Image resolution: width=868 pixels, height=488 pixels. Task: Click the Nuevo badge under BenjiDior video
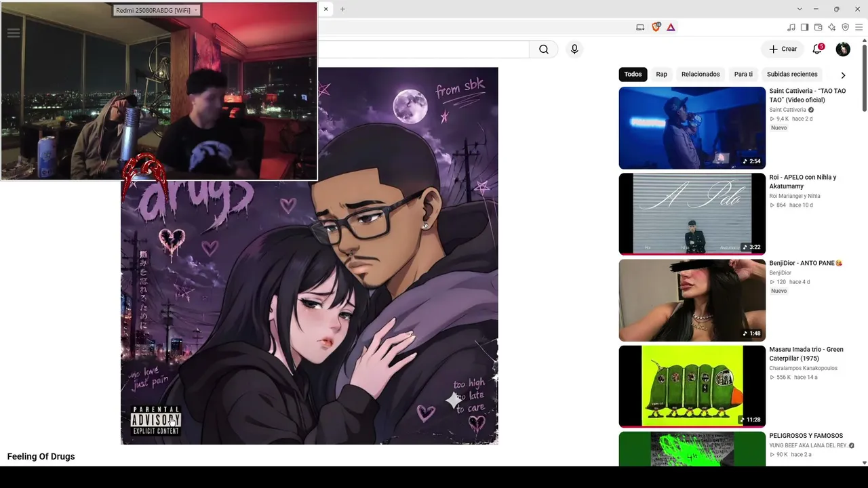pyautogui.click(x=778, y=291)
